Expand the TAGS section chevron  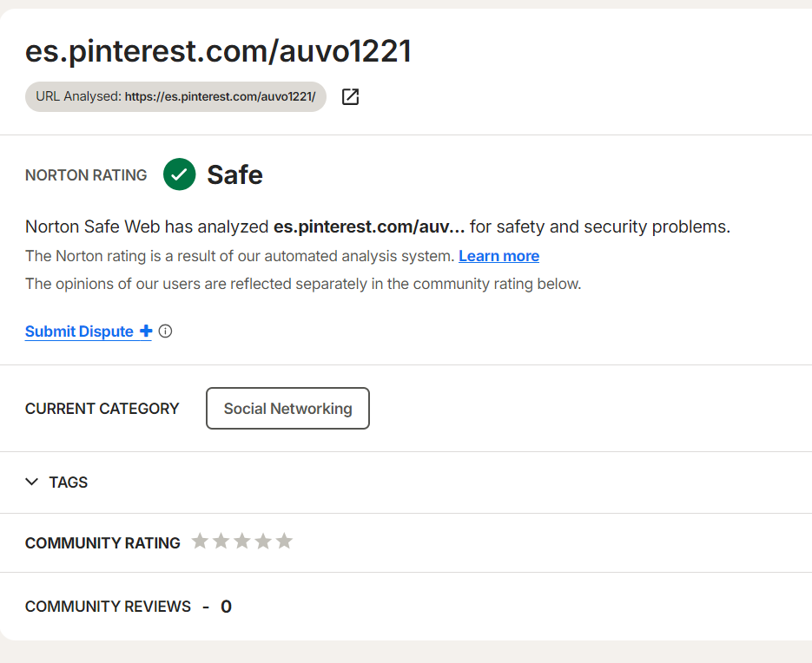[32, 482]
